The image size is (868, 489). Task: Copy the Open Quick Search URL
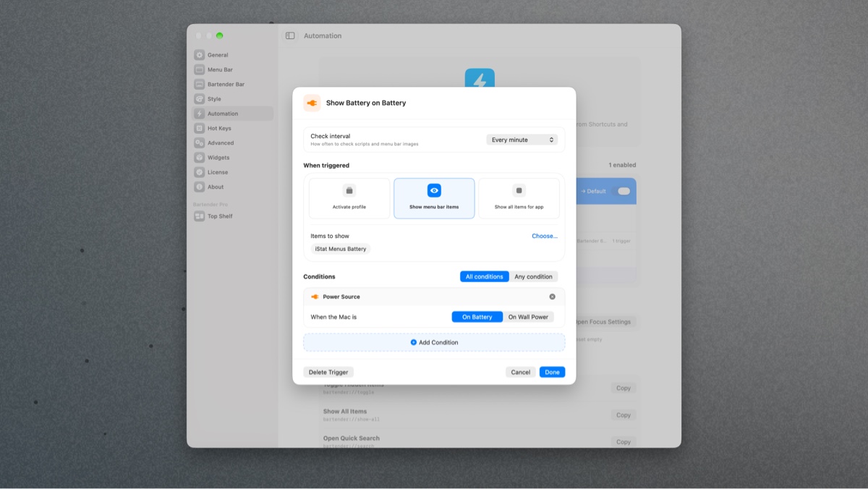(624, 442)
